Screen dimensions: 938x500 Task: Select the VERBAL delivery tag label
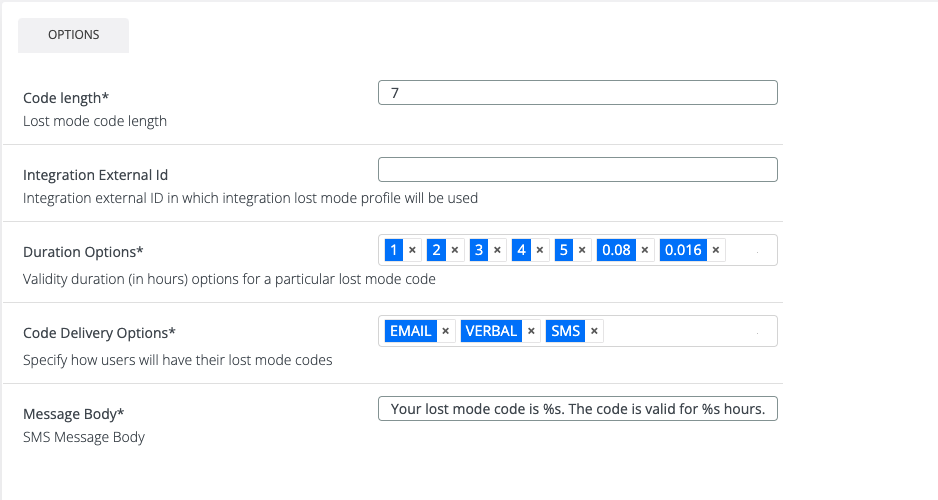click(491, 331)
